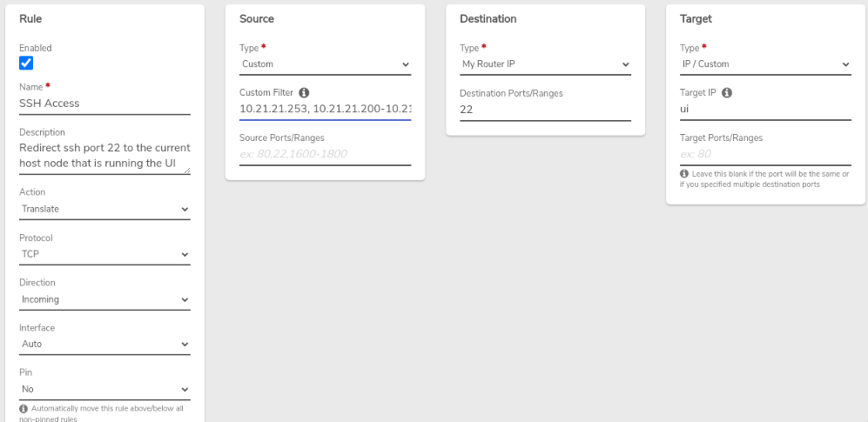Uncheck the Enabled checkbox

26,63
